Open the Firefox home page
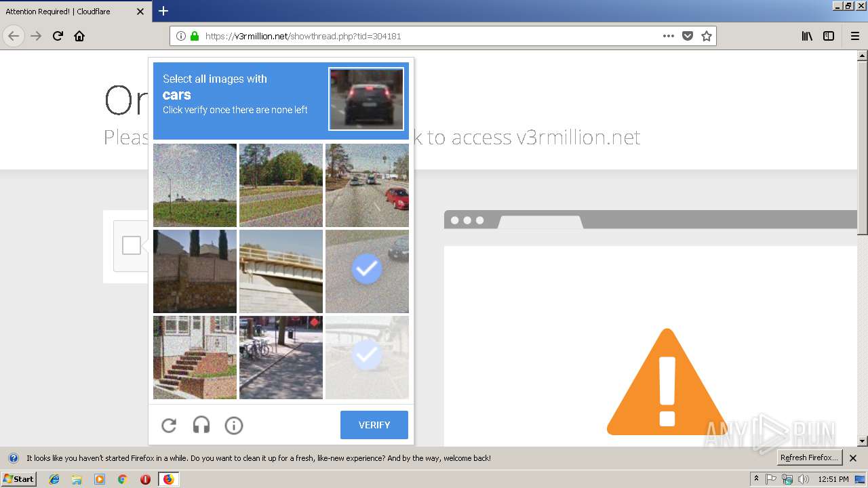The width and height of the screenshot is (868, 488). pyautogui.click(x=79, y=36)
